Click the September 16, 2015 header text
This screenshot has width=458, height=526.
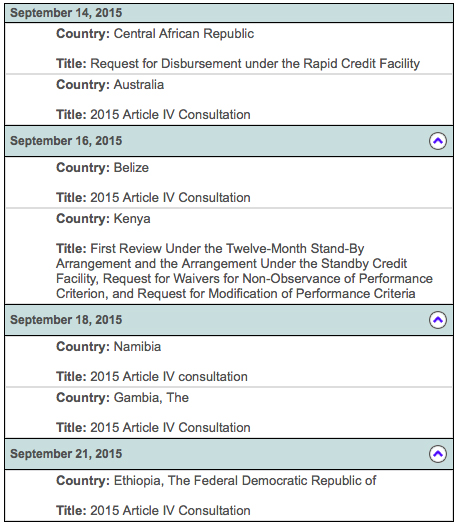pyautogui.click(x=66, y=141)
